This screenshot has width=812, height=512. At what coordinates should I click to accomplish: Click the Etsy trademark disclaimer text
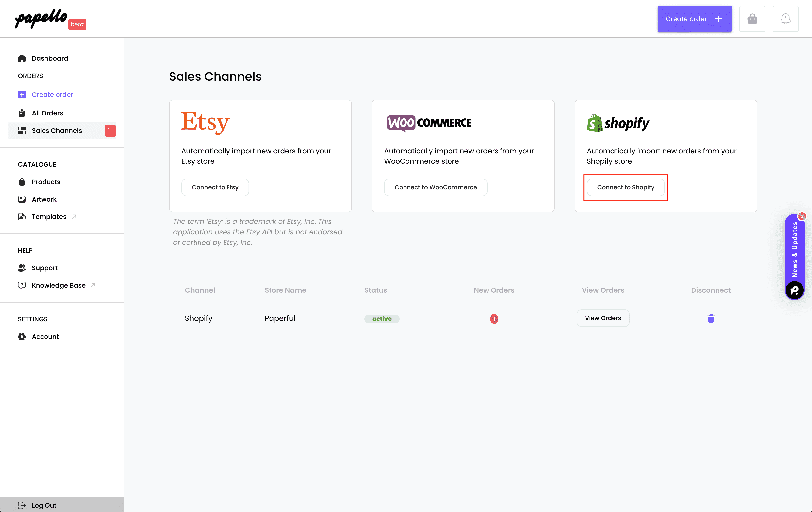coord(258,232)
